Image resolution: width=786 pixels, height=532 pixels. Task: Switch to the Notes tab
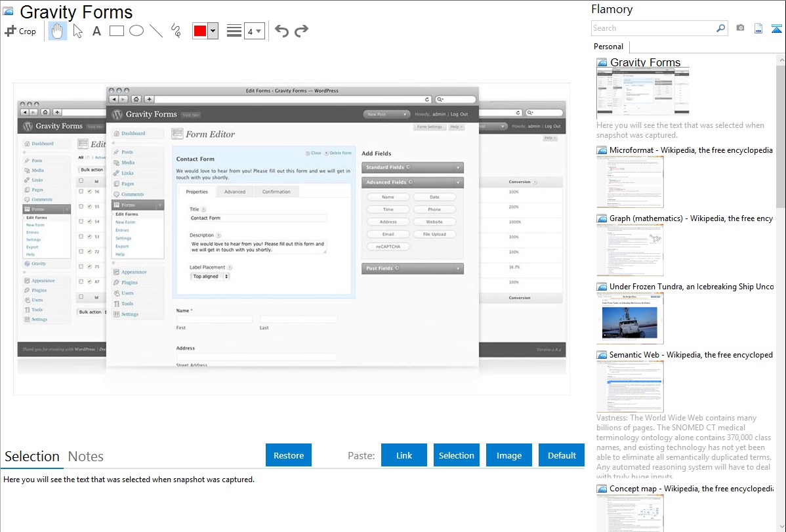pyautogui.click(x=86, y=457)
